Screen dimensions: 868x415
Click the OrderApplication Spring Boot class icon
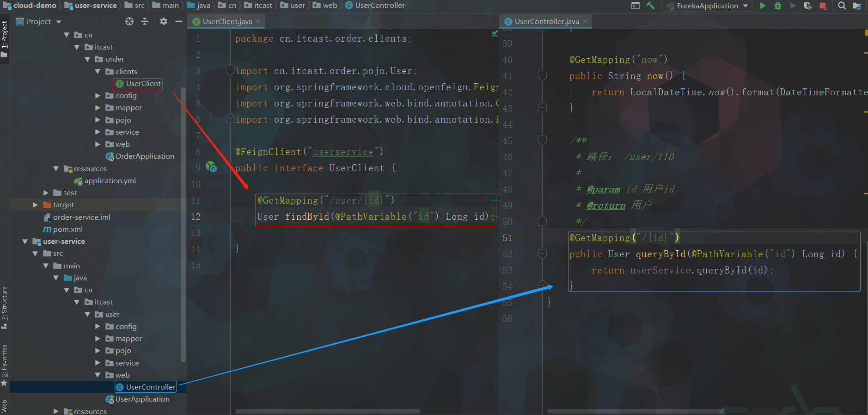[110, 156]
